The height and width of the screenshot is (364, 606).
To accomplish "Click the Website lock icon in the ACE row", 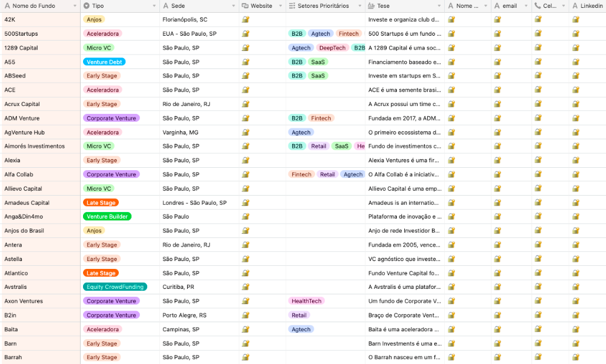I will (245, 90).
